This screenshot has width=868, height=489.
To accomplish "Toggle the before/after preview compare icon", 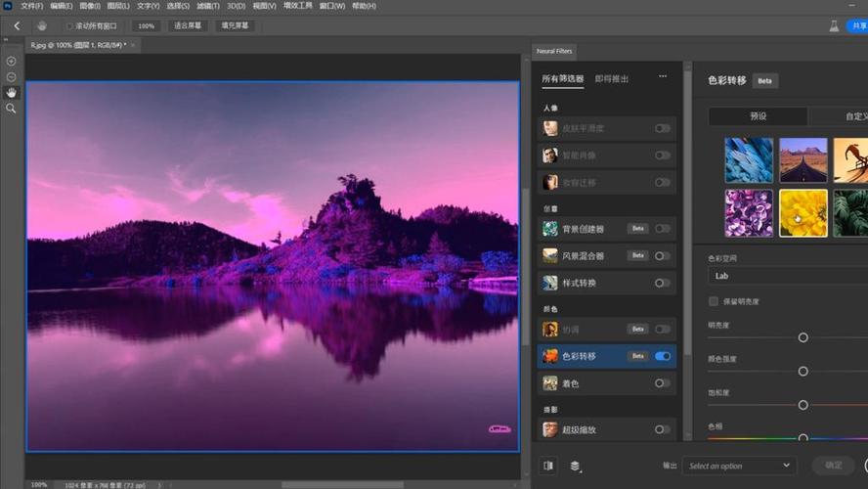I will [548, 466].
